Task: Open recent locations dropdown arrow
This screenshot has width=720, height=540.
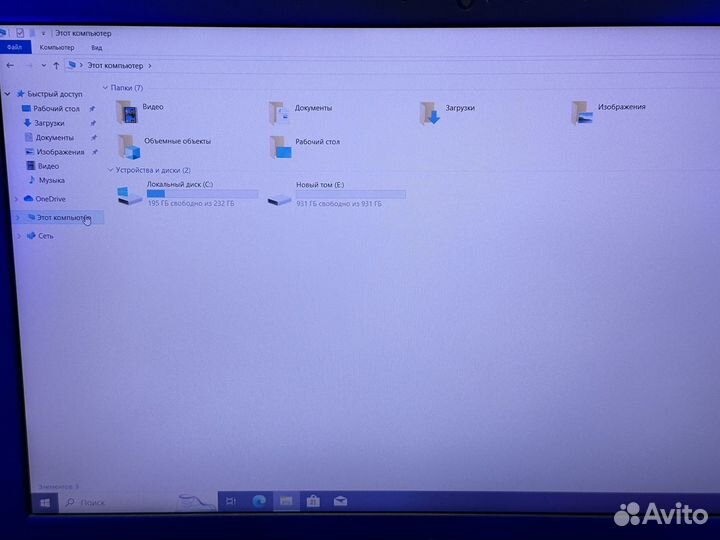Action: tap(44, 66)
